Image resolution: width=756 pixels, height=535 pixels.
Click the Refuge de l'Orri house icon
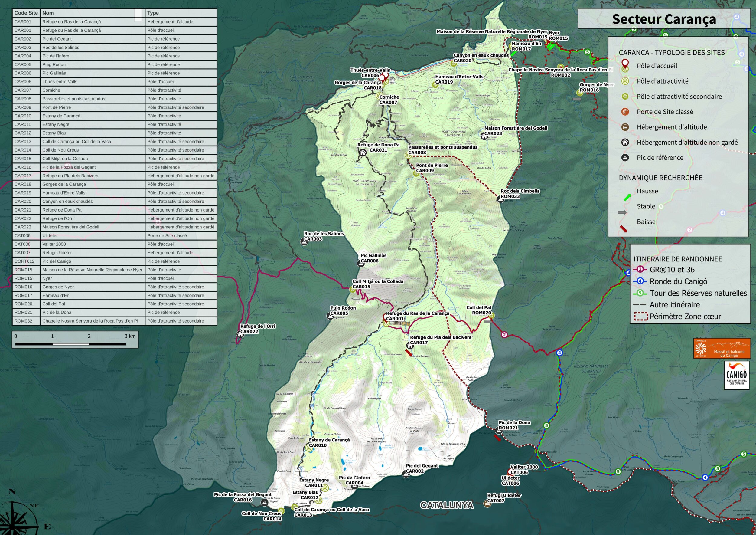click(240, 334)
